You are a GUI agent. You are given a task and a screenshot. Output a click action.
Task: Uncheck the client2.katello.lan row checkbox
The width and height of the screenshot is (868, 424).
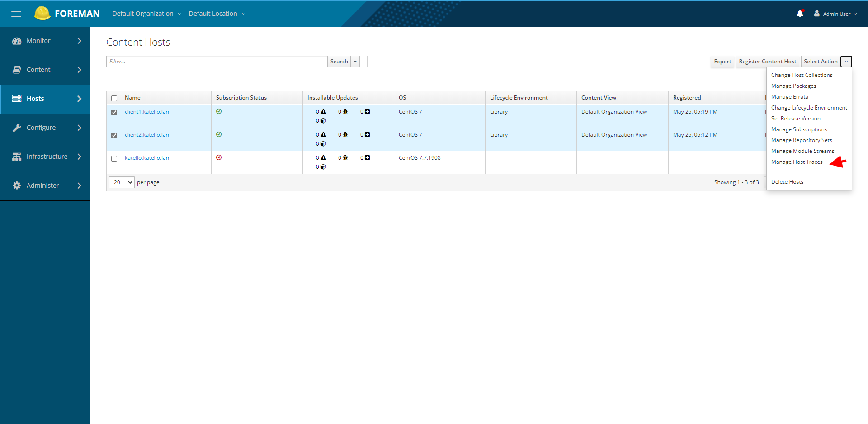pyautogui.click(x=114, y=135)
